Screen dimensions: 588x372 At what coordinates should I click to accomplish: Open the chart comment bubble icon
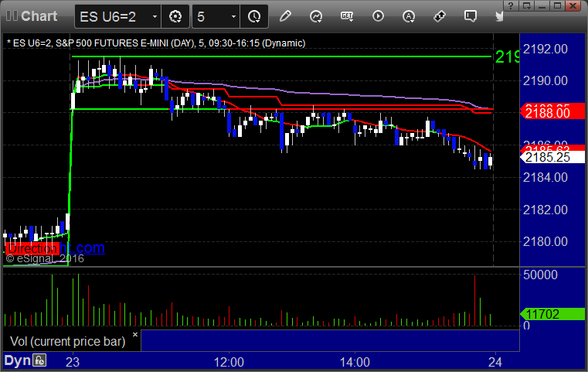pyautogui.click(x=471, y=16)
